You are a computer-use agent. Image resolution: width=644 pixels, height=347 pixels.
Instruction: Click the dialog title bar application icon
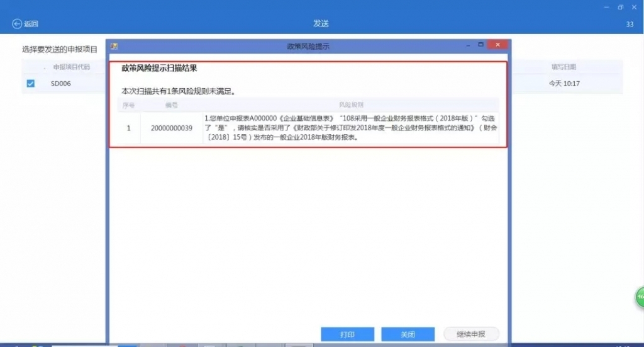[114, 46]
